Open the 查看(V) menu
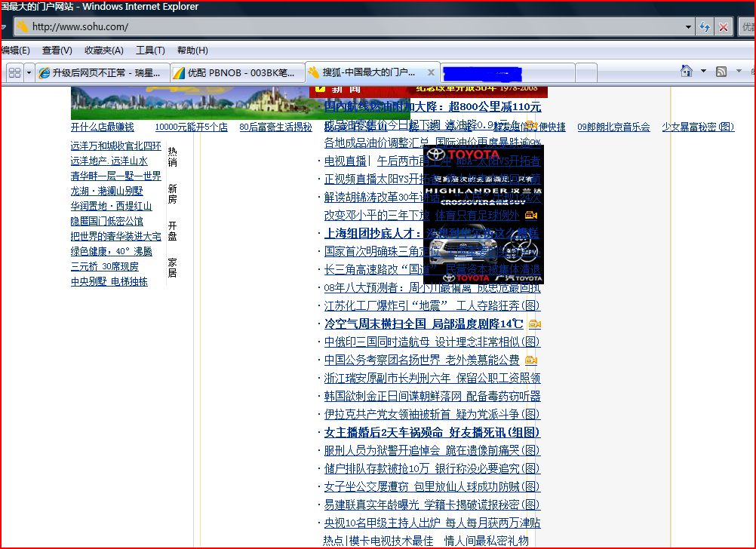Viewport: 756px width, 549px height. click(57, 50)
